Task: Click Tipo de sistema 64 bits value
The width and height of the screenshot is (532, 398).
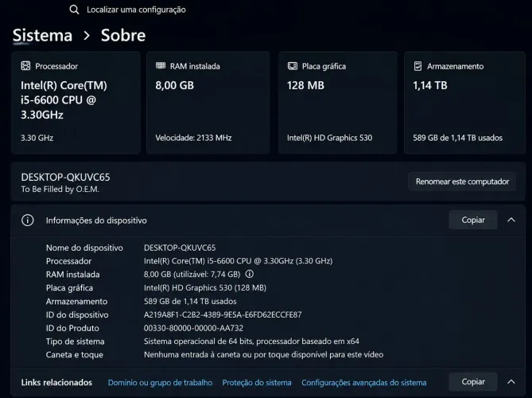Action: (251, 341)
